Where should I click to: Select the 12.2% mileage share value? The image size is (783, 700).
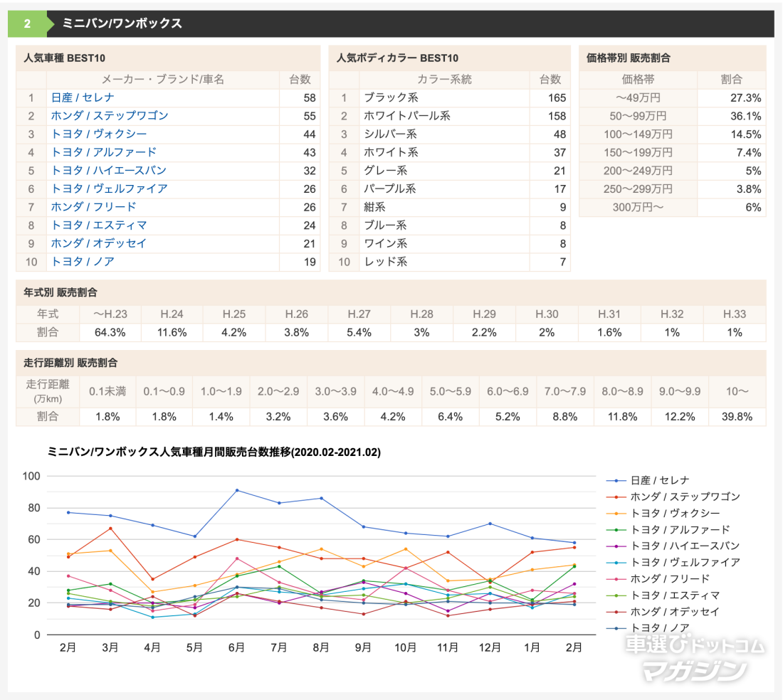pyautogui.click(x=680, y=417)
